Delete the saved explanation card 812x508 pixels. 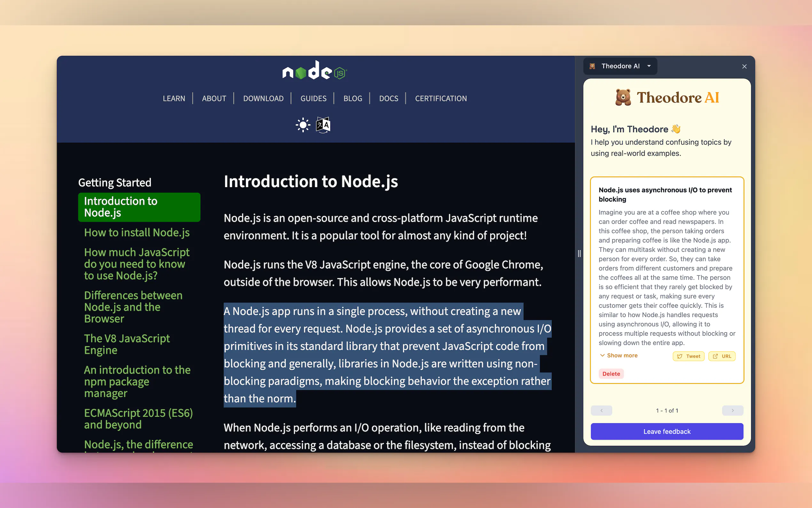[x=611, y=374]
